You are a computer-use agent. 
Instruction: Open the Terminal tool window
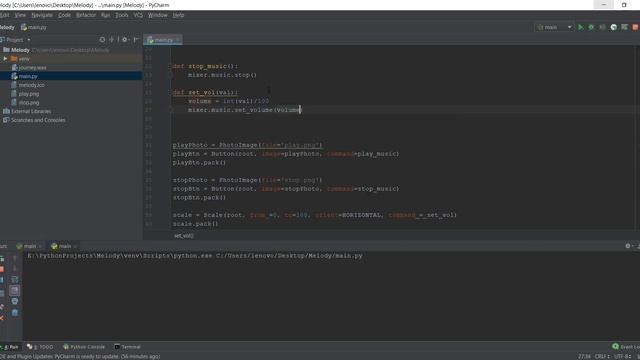(x=127, y=347)
